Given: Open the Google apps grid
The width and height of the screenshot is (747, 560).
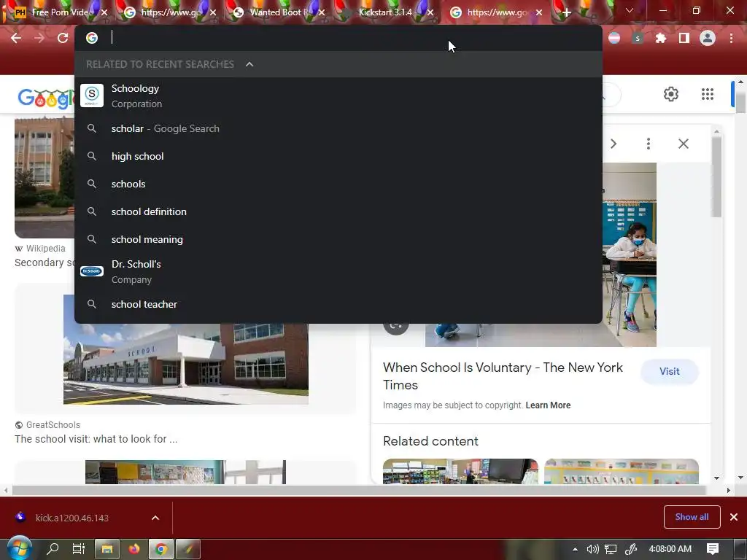Looking at the screenshot, I should point(708,94).
